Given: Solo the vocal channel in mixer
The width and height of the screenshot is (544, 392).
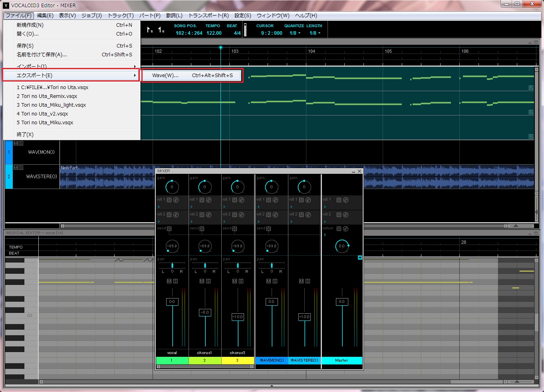Looking at the screenshot, I should pyautogui.click(x=175, y=281).
